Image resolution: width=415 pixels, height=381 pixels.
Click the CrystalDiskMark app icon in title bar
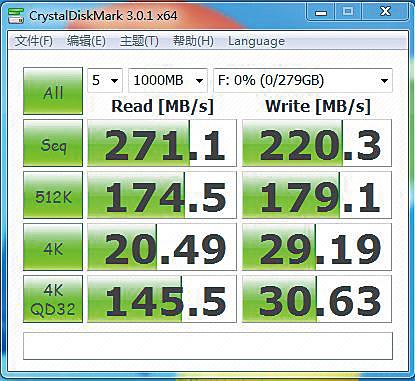pos(16,15)
